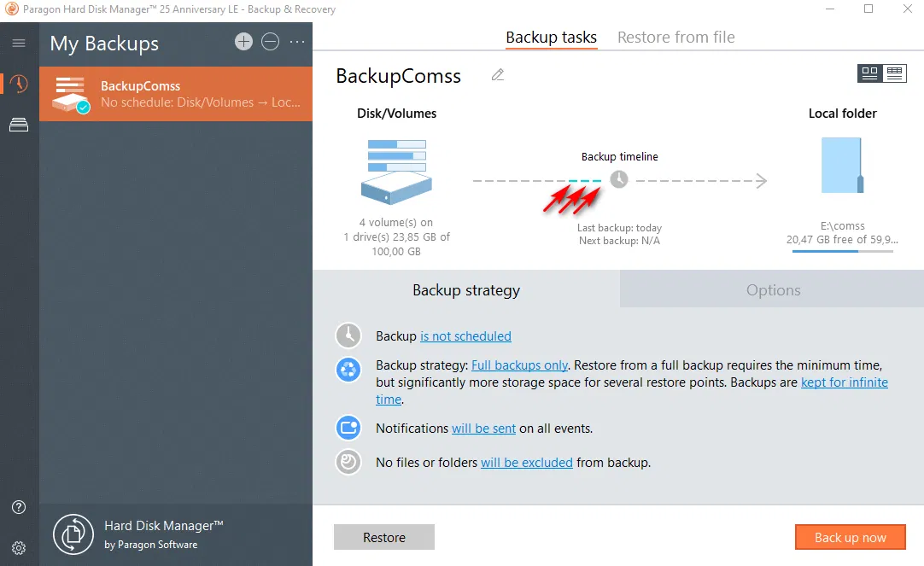
Task: Switch to tile view layout
Action: 870,73
